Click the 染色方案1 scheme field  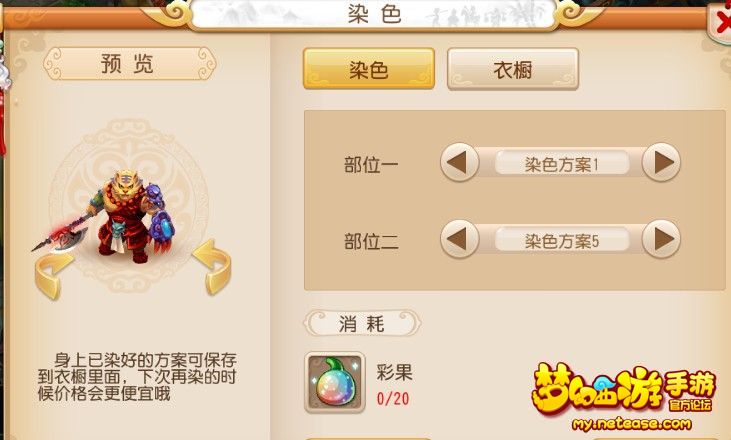click(561, 164)
